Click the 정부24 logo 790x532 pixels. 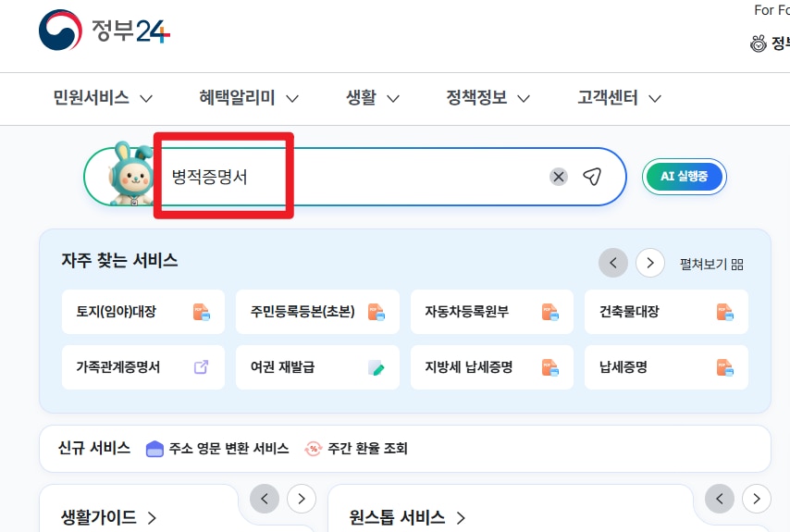pos(105,31)
